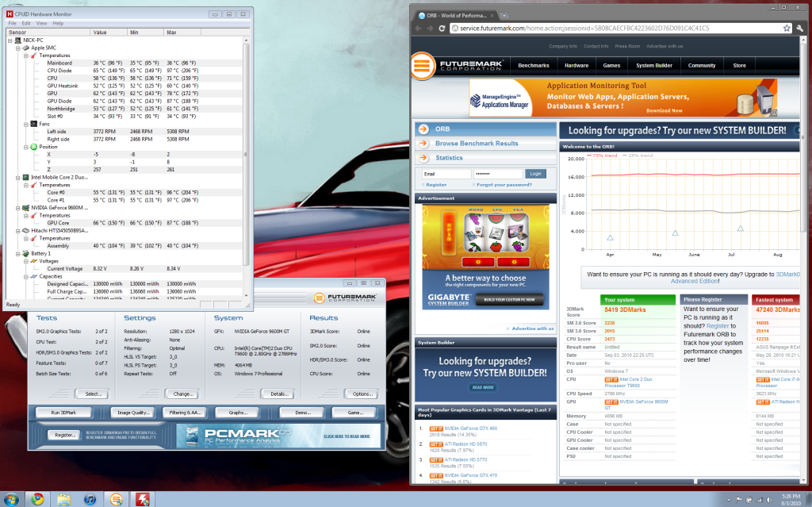
Task: Open the Help menu in HWMonitor
Action: [x=58, y=23]
